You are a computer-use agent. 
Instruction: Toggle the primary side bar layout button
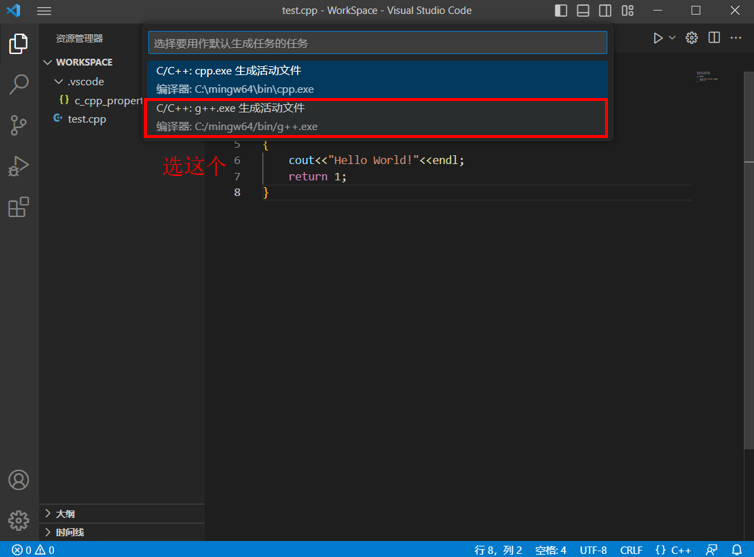point(561,11)
